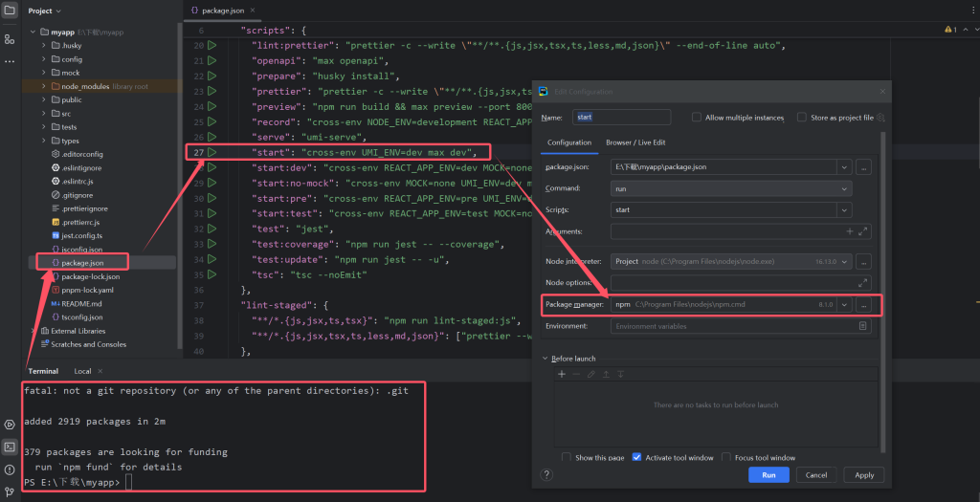The width and height of the screenshot is (980, 502).
Task: Expand the Arguments field with expand icon
Action: (x=863, y=231)
